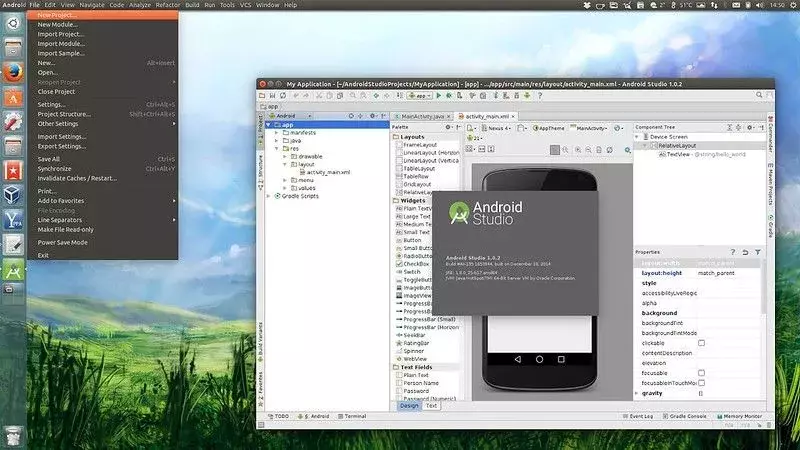
Task: Click the VirtualBox cube icon in launcher
Action: [x=13, y=195]
